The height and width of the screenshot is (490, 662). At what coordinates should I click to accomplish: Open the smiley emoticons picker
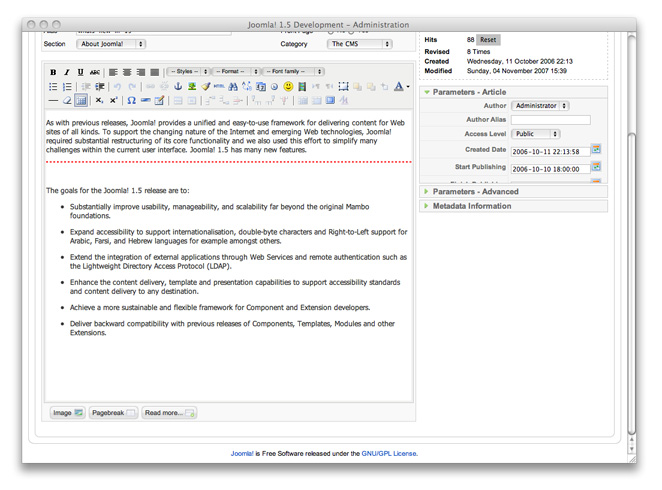pos(288,87)
